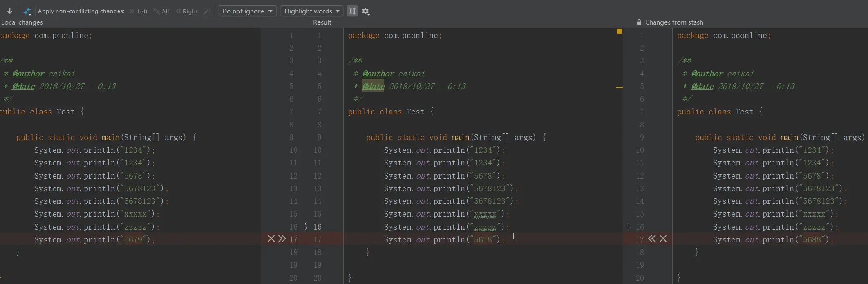The height and width of the screenshot is (284, 868).
Task: Apply non-conflicting changes from Left
Action: pyautogui.click(x=138, y=11)
